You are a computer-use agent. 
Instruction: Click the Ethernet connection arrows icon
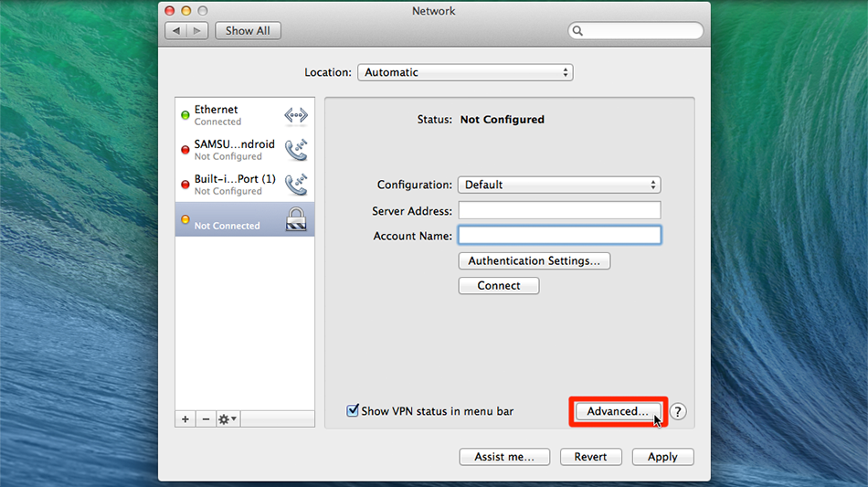[x=295, y=115]
